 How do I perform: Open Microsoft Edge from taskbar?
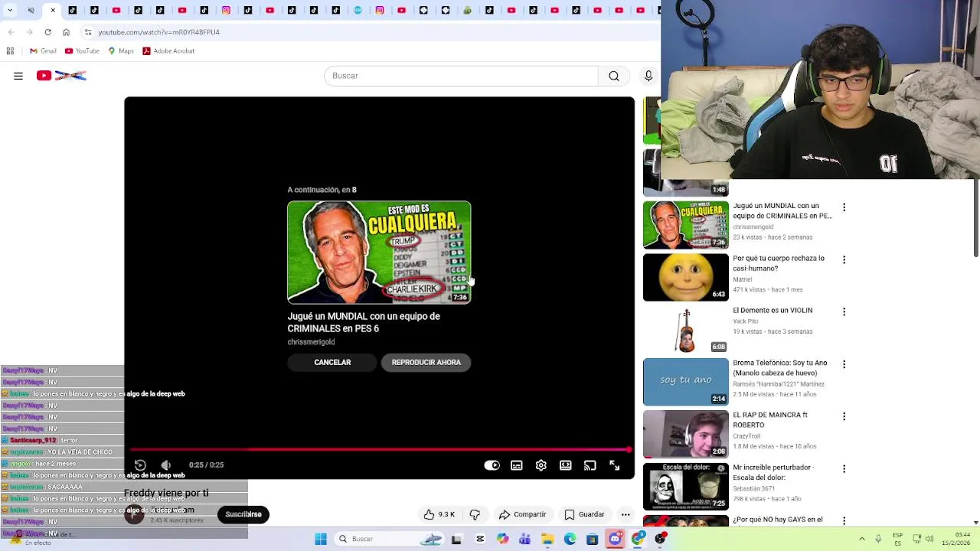[x=570, y=539]
